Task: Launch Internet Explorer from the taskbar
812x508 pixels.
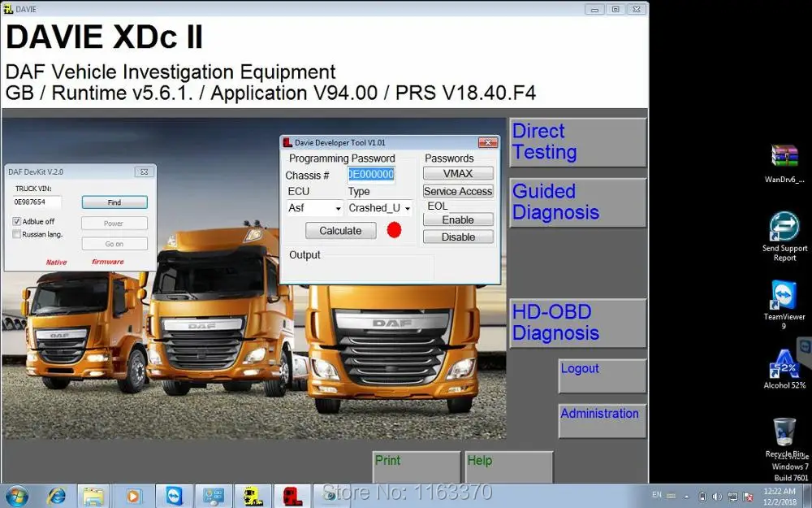Action: pos(55,496)
